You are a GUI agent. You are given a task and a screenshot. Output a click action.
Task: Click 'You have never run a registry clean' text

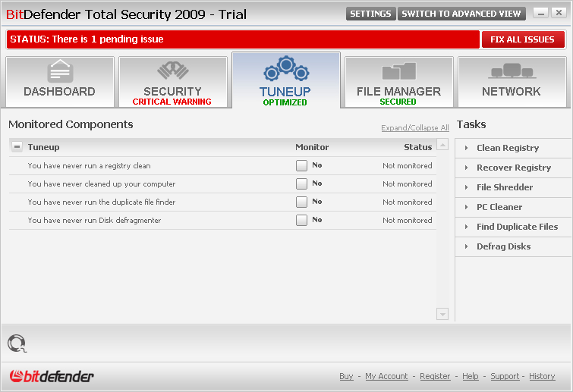pyautogui.click(x=89, y=166)
